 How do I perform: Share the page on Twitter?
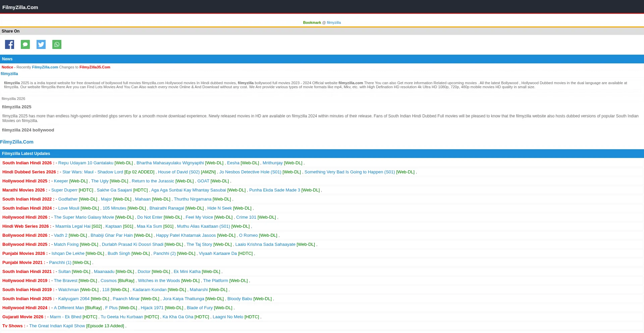41,45
